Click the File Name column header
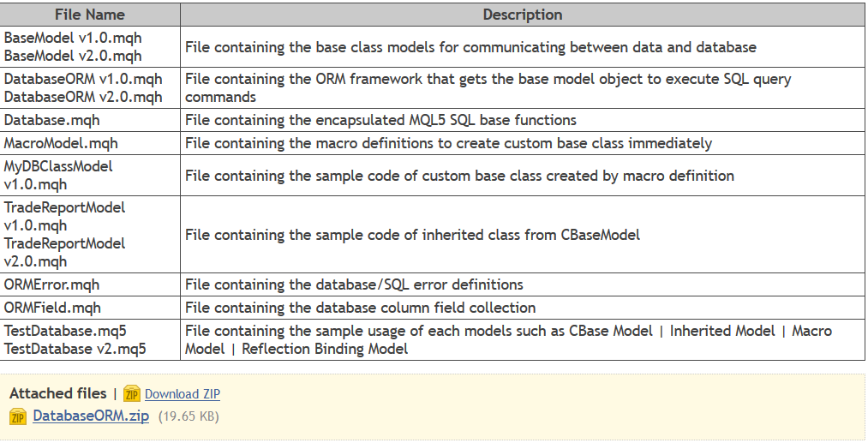The width and height of the screenshot is (868, 443). tap(89, 15)
